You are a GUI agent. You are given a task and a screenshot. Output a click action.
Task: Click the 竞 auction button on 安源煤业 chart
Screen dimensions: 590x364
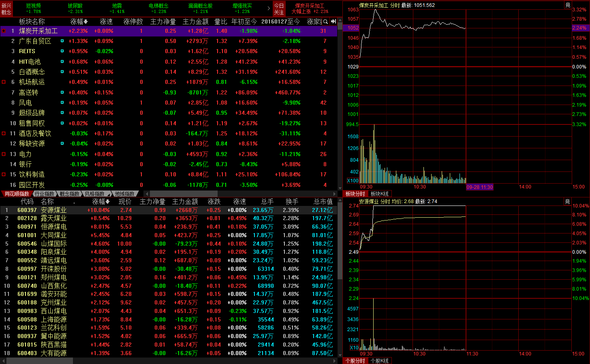[567, 201]
